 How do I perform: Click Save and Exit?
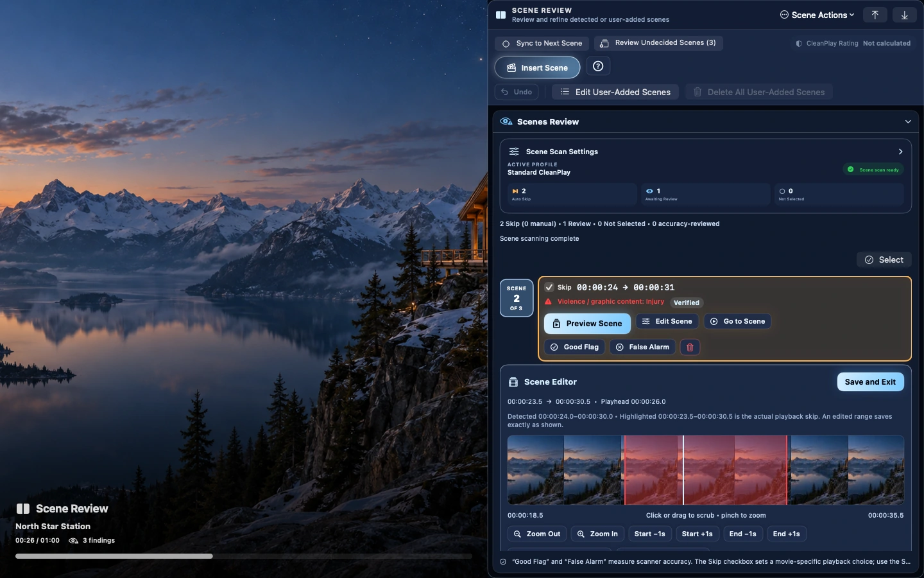click(870, 382)
